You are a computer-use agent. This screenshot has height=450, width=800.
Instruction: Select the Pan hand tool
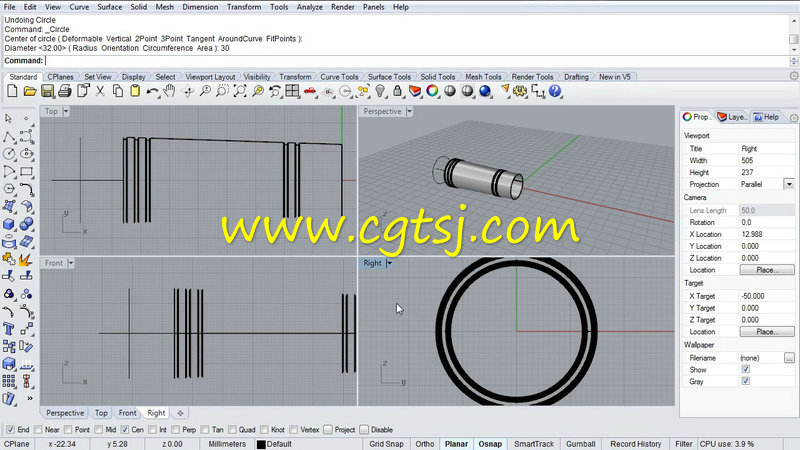pos(169,91)
